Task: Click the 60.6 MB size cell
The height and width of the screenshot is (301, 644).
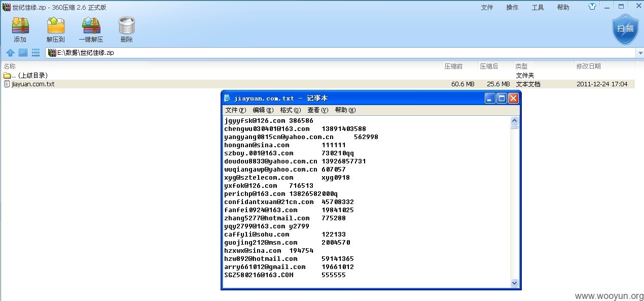Action: point(463,84)
